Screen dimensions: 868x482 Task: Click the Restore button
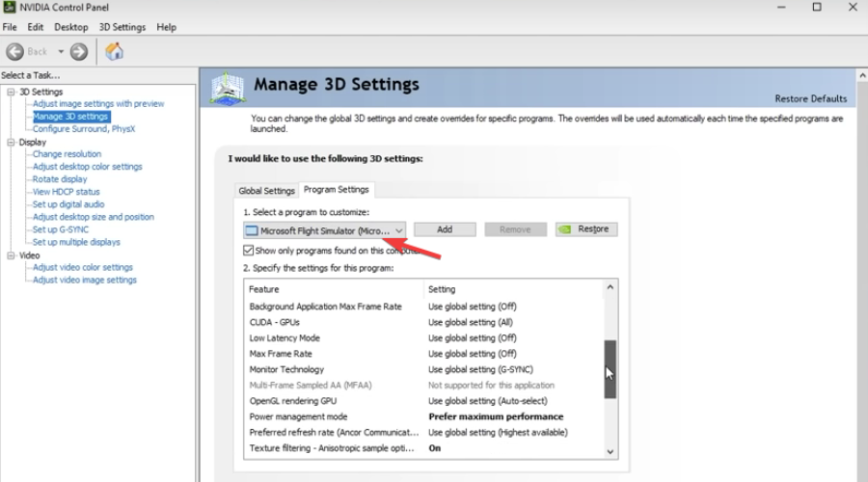(x=586, y=229)
